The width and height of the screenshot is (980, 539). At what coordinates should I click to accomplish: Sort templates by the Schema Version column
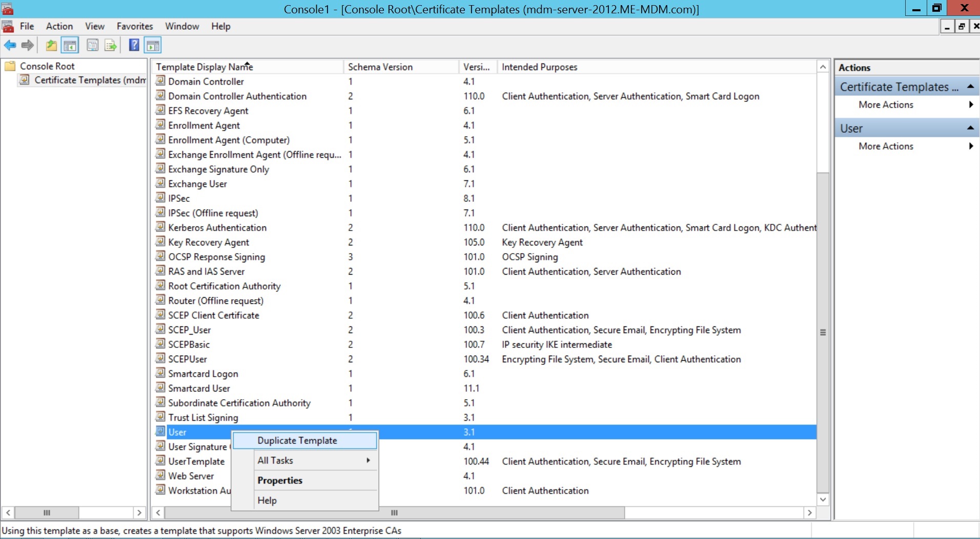pos(380,67)
